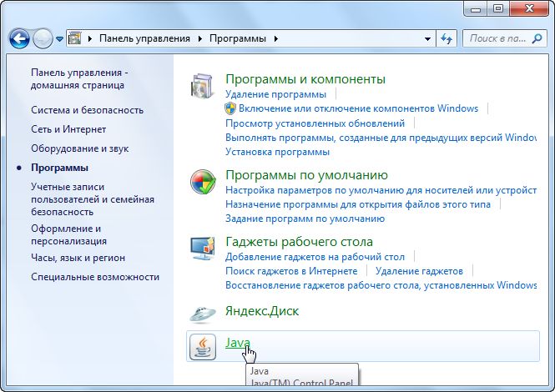Open 'Задание программ по умолчанию' link

(x=305, y=218)
